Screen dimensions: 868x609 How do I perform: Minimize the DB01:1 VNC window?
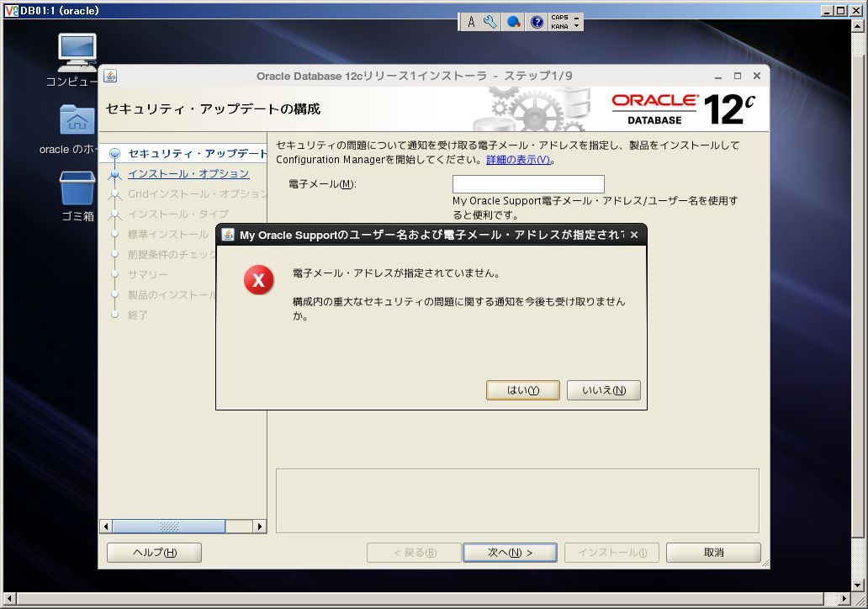pyautogui.click(x=827, y=11)
